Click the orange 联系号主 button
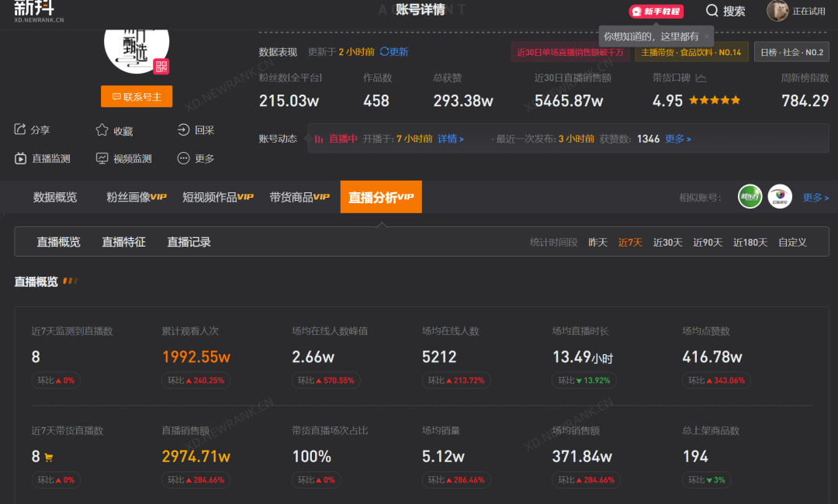Screen dimensions: 838x504 tap(137, 97)
